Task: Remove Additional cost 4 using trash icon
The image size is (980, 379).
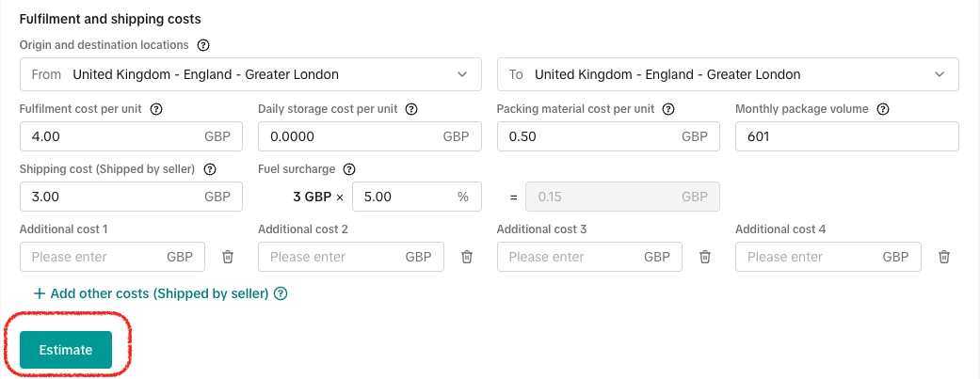Action: click(x=944, y=257)
